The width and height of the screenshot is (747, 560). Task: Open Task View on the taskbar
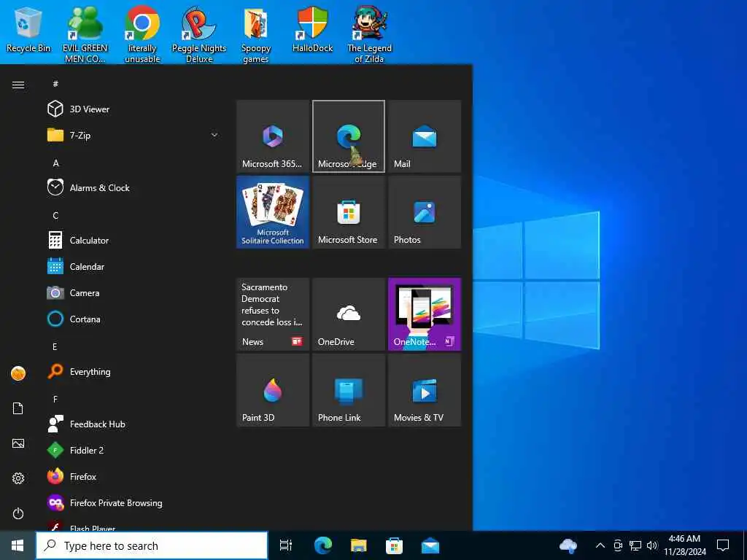[286, 545]
